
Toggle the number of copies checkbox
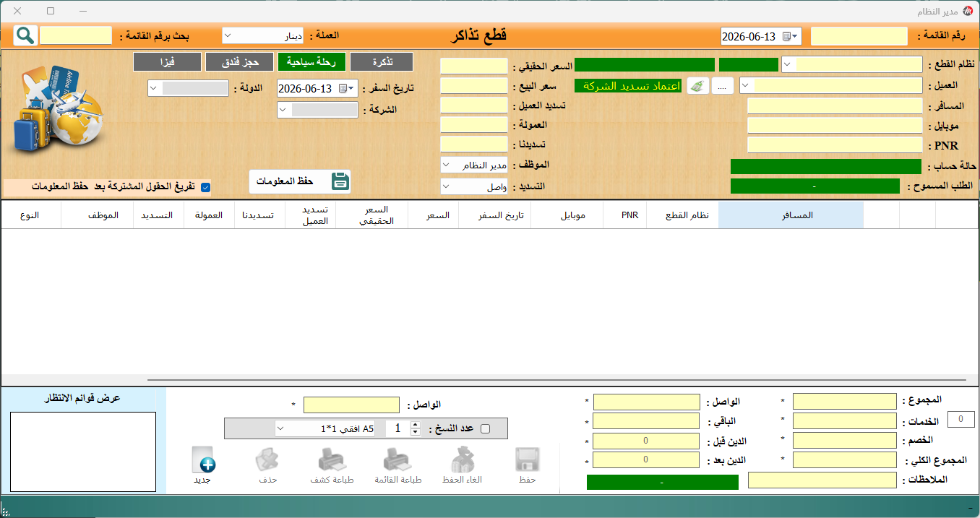(x=485, y=428)
